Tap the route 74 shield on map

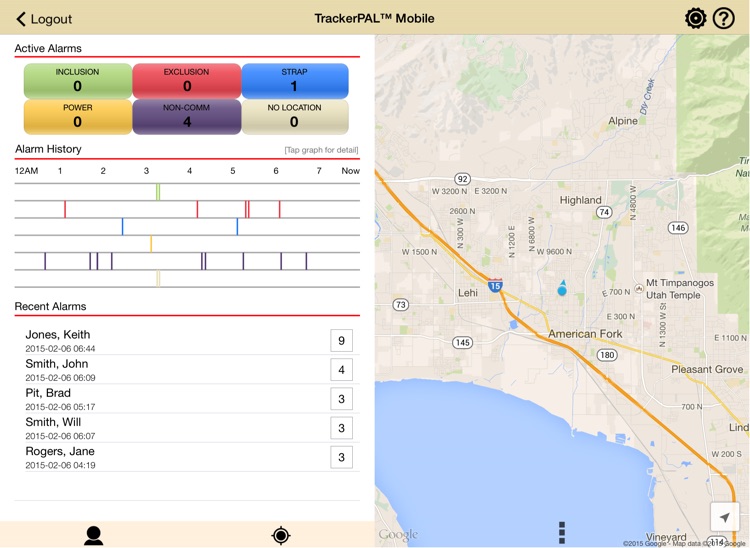pyautogui.click(x=604, y=212)
